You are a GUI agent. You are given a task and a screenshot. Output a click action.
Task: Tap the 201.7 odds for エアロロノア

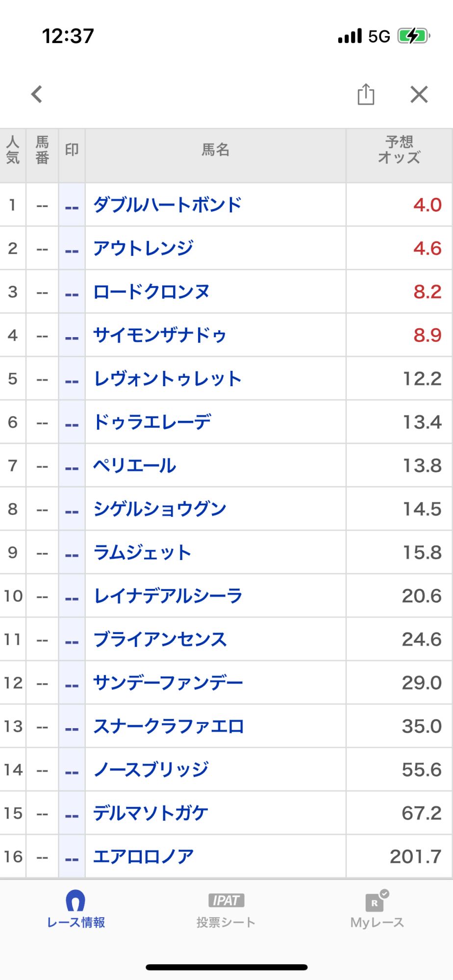[x=415, y=857]
